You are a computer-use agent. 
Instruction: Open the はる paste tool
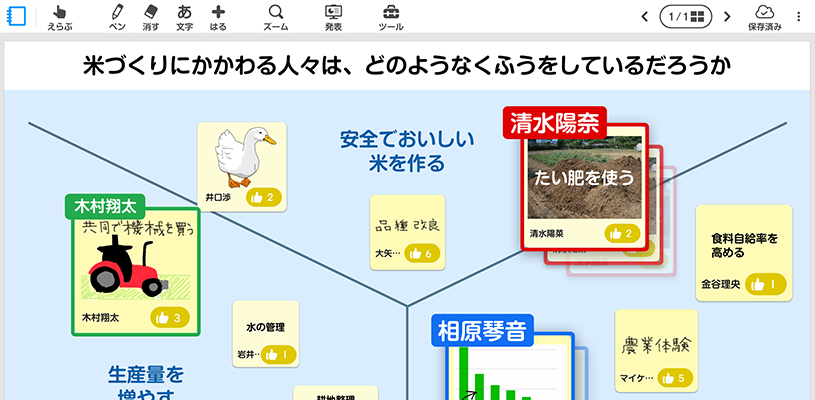218,17
